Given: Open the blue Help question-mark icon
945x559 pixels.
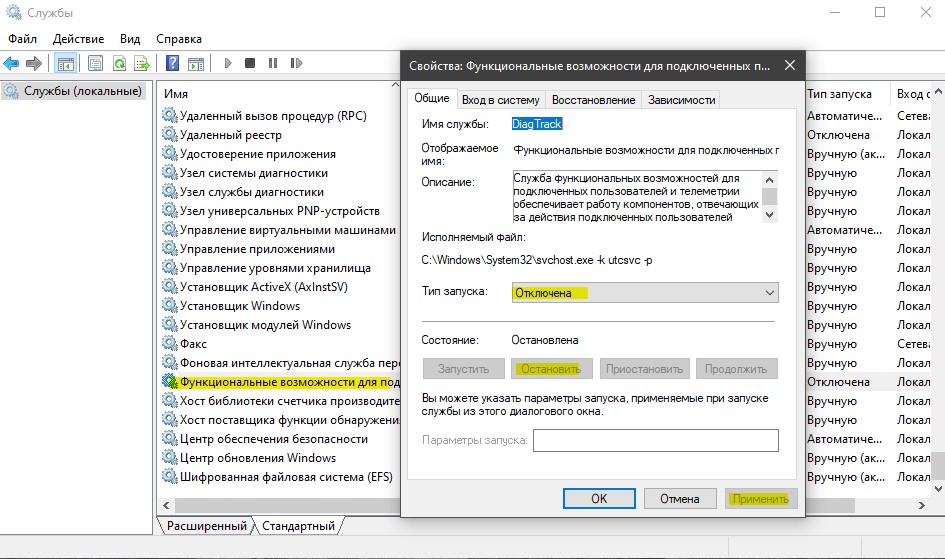Looking at the screenshot, I should (172, 63).
